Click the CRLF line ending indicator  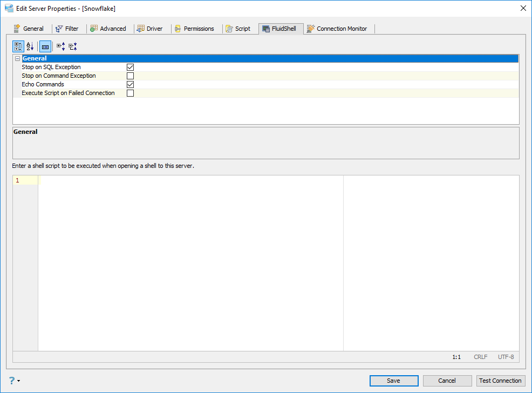tap(480, 357)
